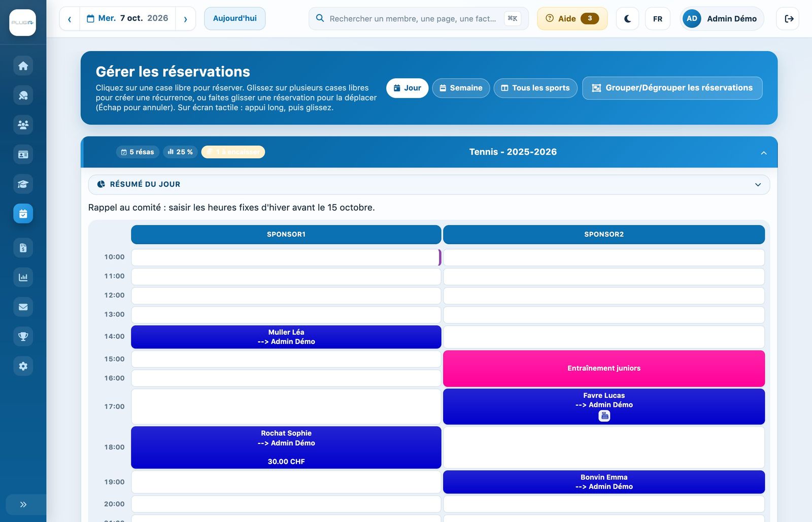Show Tous les sports

click(535, 88)
